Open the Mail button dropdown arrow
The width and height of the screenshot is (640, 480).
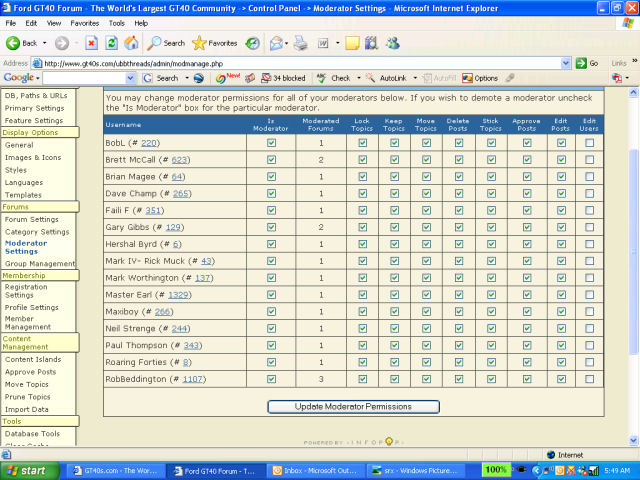[x=286, y=43]
